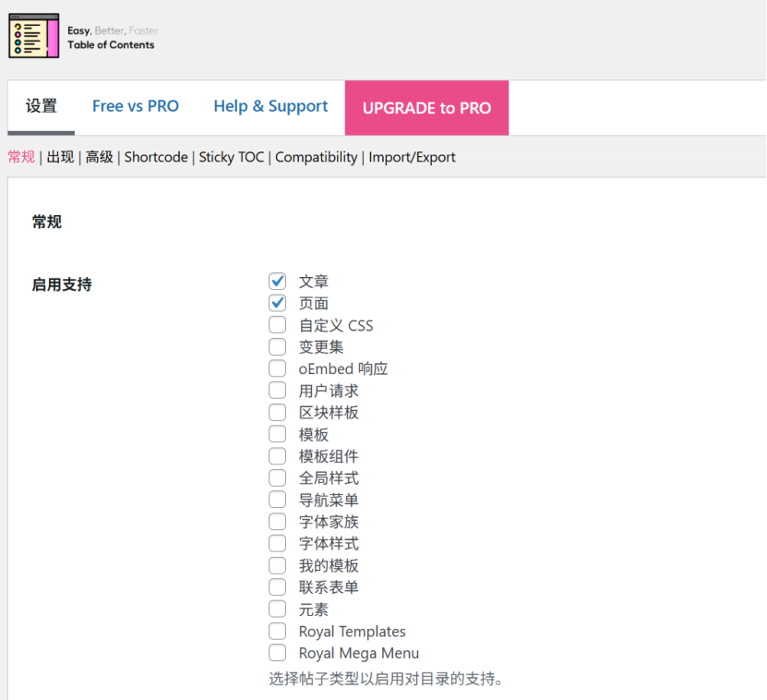
Task: Tick the 元素 checkbox
Action: [x=277, y=609]
